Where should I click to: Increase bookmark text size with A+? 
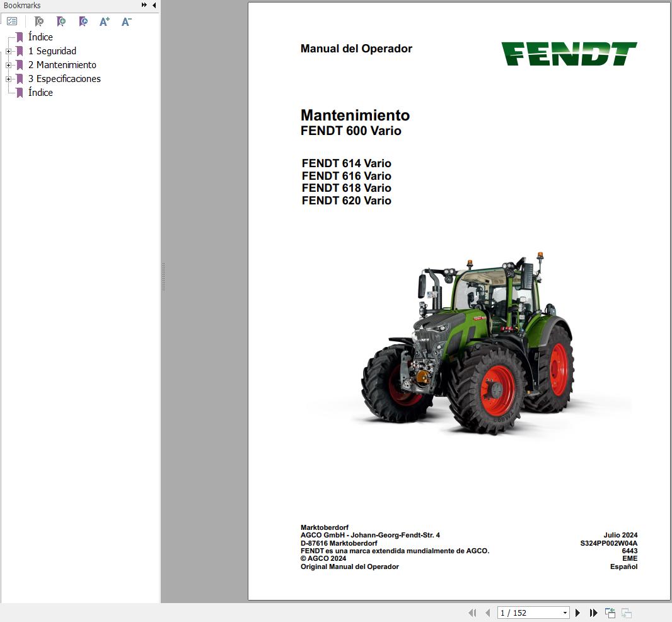(x=104, y=21)
